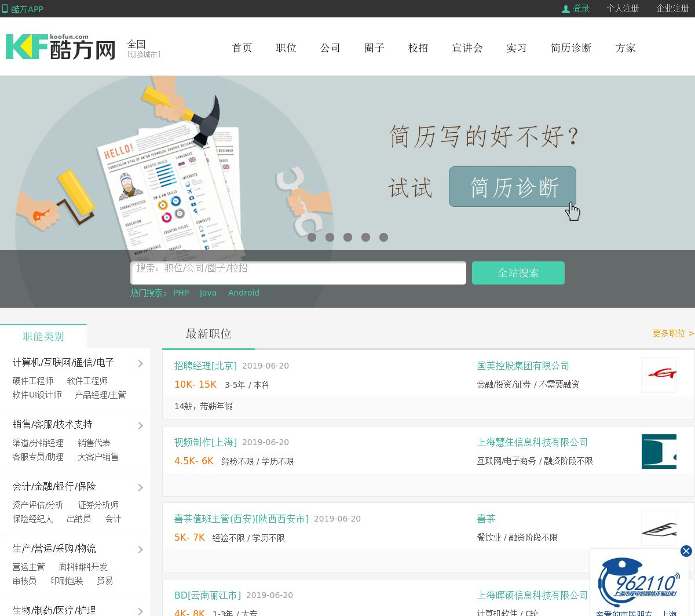
Task: Select the first carousel dot indicator
Action: click(x=312, y=237)
